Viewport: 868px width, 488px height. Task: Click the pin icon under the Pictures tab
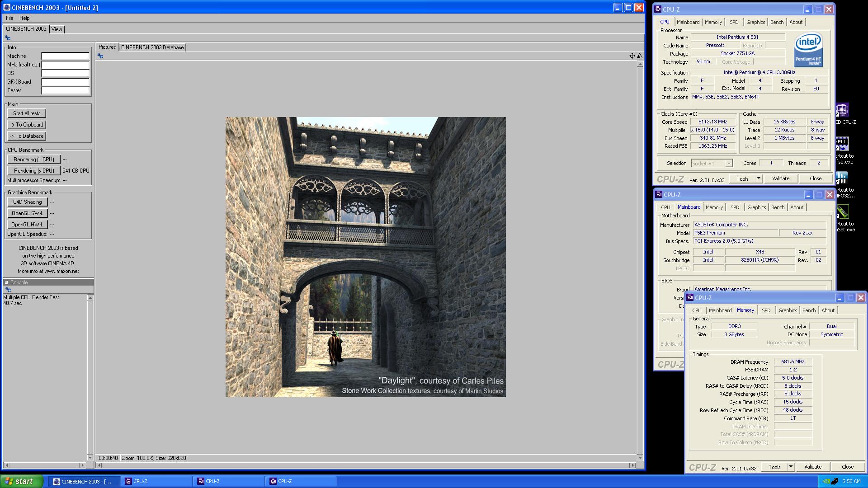pyautogui.click(x=100, y=56)
